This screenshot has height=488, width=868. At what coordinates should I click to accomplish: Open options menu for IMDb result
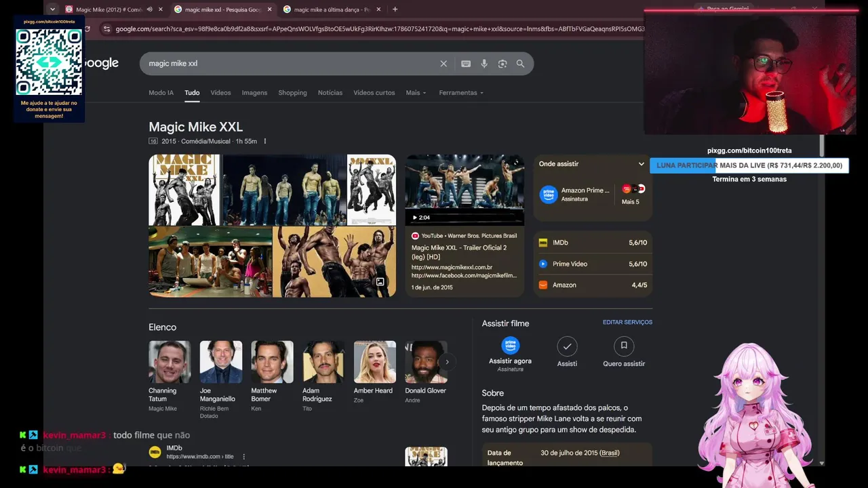tap(243, 457)
